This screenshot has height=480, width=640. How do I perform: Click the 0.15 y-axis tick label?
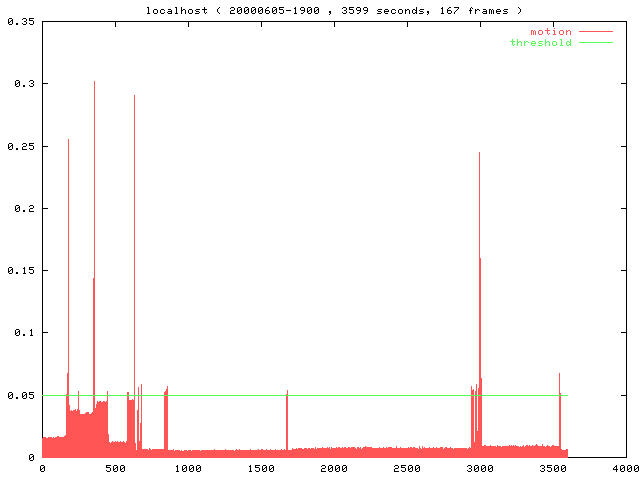coord(20,270)
